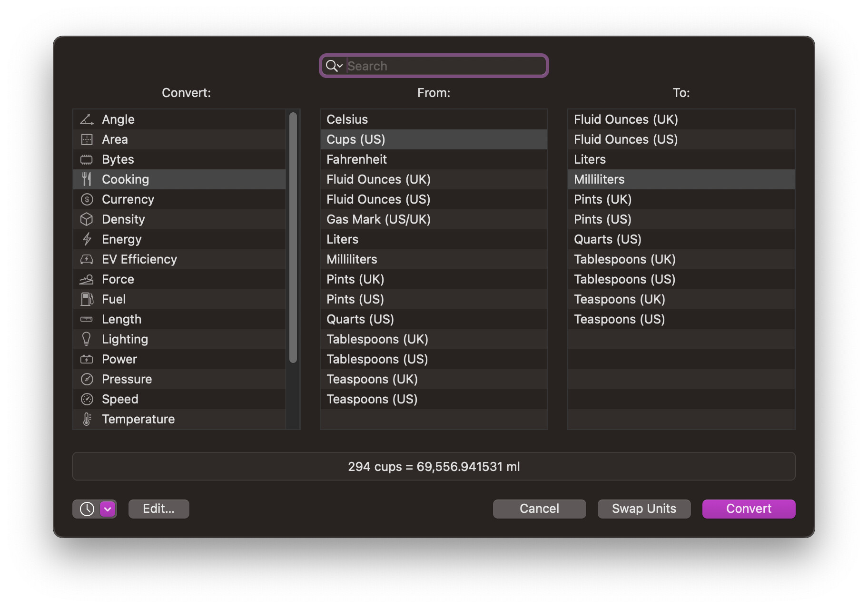Select Pints (US) in the From list
This screenshot has height=608, width=868.
click(x=434, y=299)
